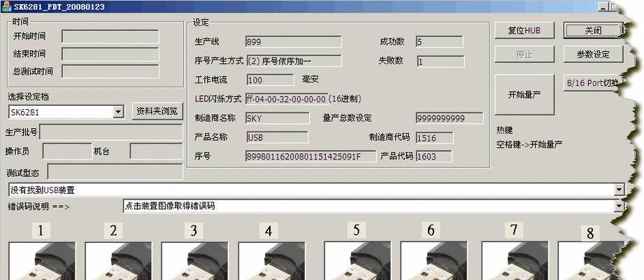This screenshot has height=280, width=644.
Task: Click the 总测试时间 total test time field
Action: coord(110,71)
